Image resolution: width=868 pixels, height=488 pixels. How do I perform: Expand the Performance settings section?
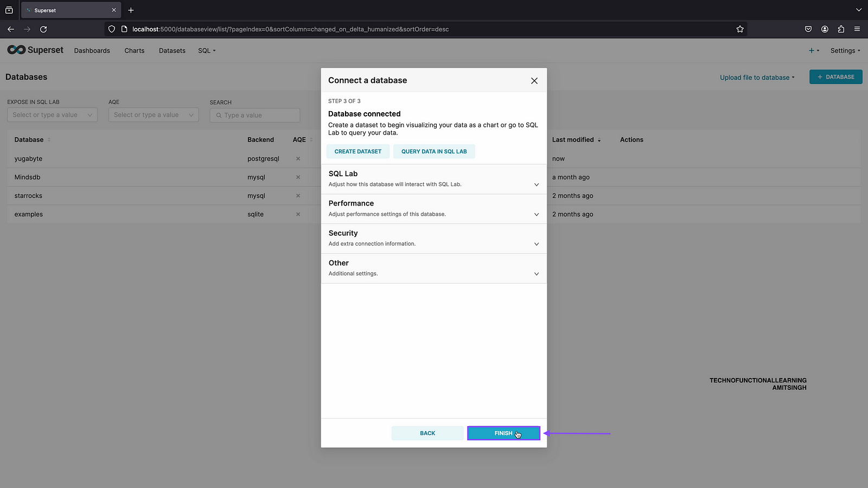point(433,209)
